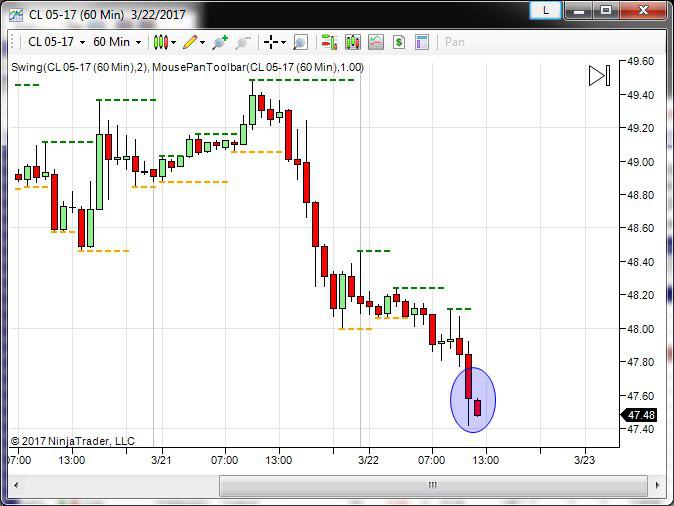Screen dimensions: 674x506
Task: Open the CL 05-17 instrument selector
Action: click(x=56, y=42)
